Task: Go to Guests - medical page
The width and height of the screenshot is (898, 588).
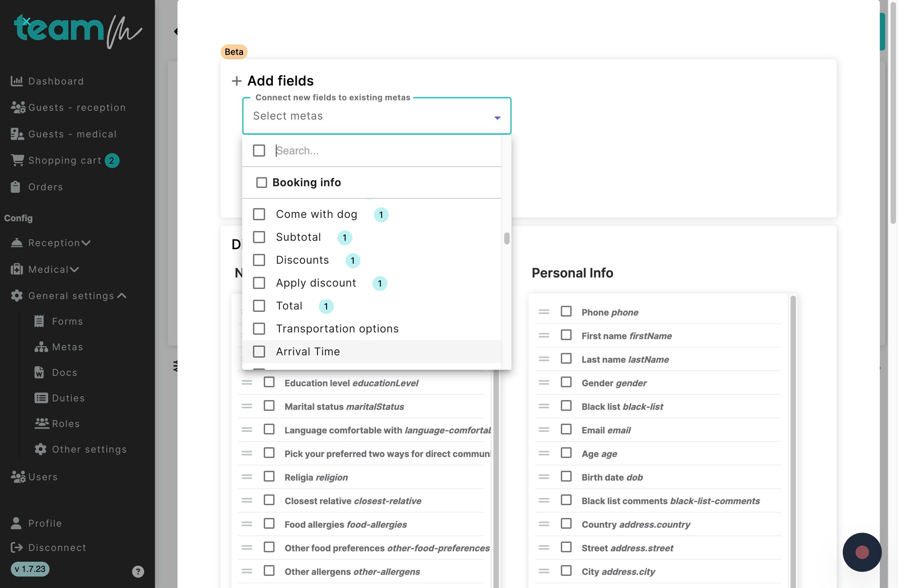Action: (72, 134)
